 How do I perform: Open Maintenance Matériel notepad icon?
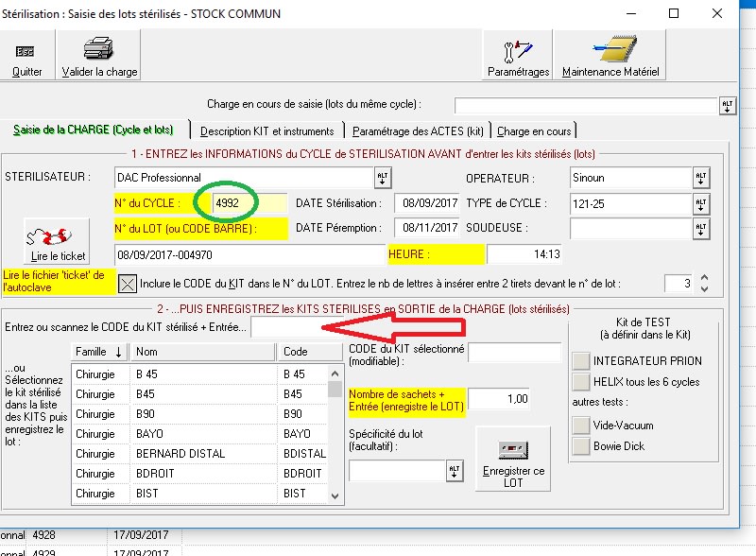[614, 48]
